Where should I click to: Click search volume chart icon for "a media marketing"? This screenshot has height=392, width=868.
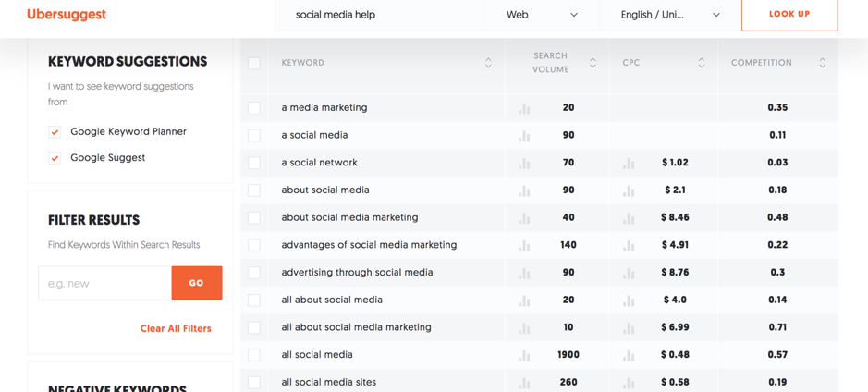(x=524, y=108)
